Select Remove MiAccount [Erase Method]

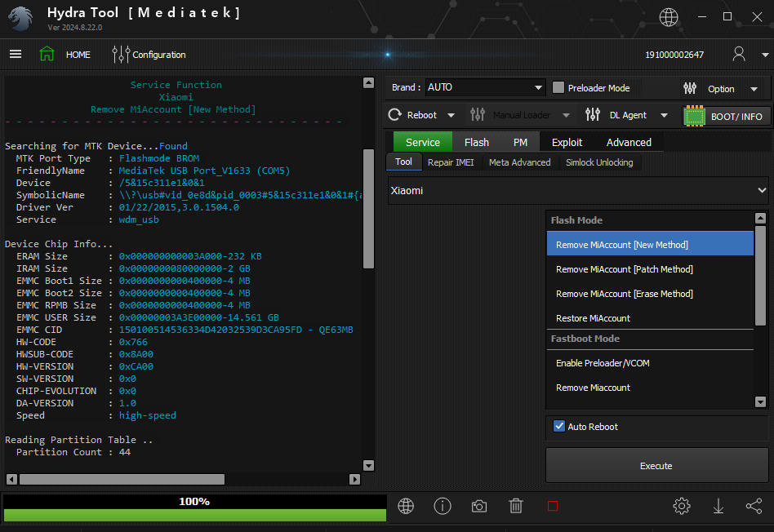click(x=650, y=294)
